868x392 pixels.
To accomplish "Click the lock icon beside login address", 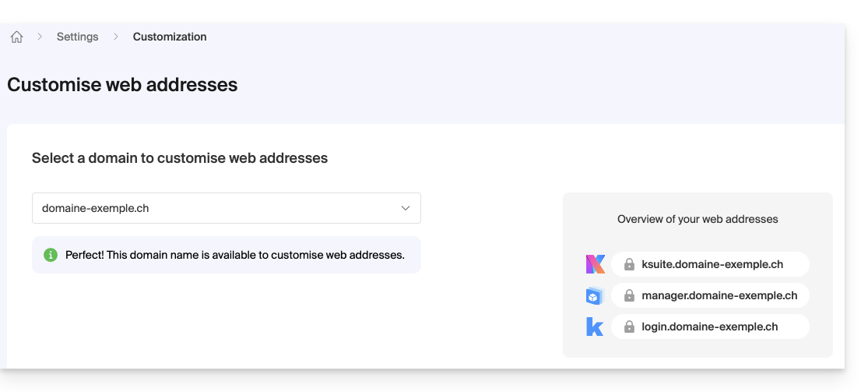I will pyautogui.click(x=629, y=327).
